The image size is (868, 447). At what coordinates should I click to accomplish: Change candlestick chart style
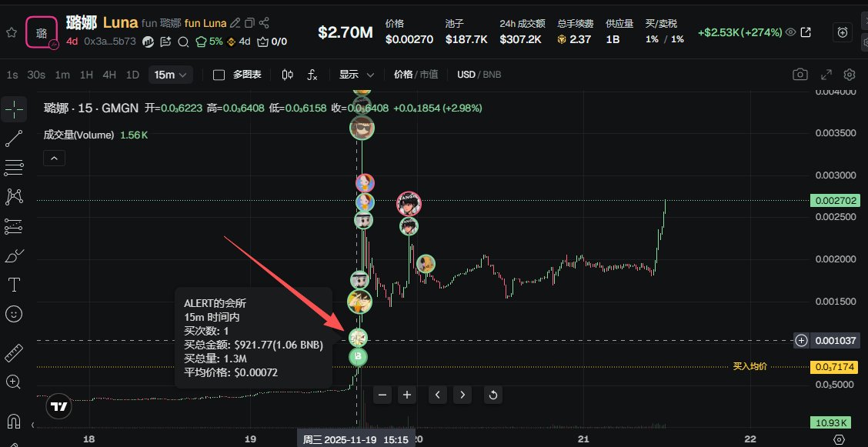[287, 75]
